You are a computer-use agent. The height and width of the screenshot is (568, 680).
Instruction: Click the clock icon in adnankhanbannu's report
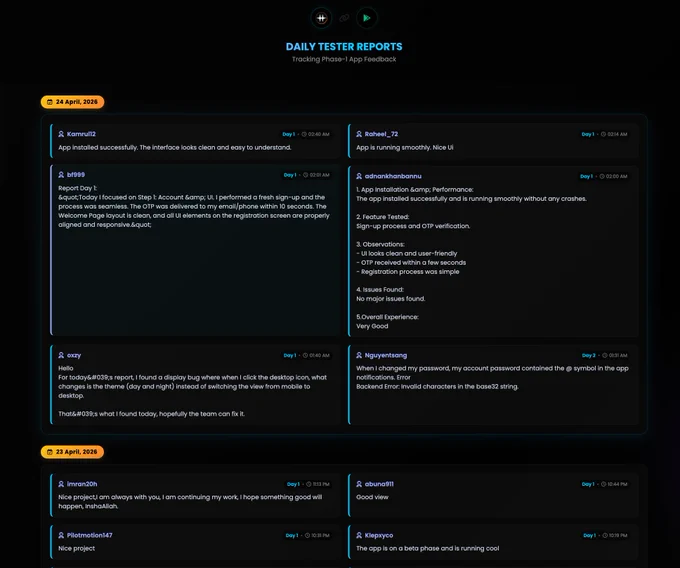click(x=602, y=176)
